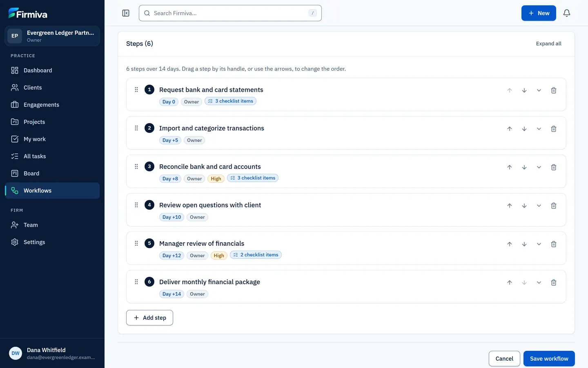
Task: Move Reconcile bank and card accounts step up
Action: pos(510,167)
